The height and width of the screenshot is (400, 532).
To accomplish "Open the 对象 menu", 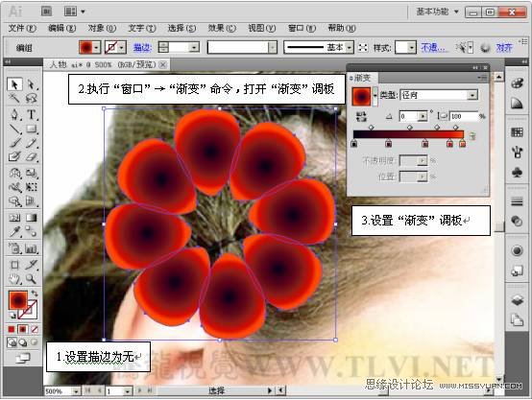I will pos(102,28).
